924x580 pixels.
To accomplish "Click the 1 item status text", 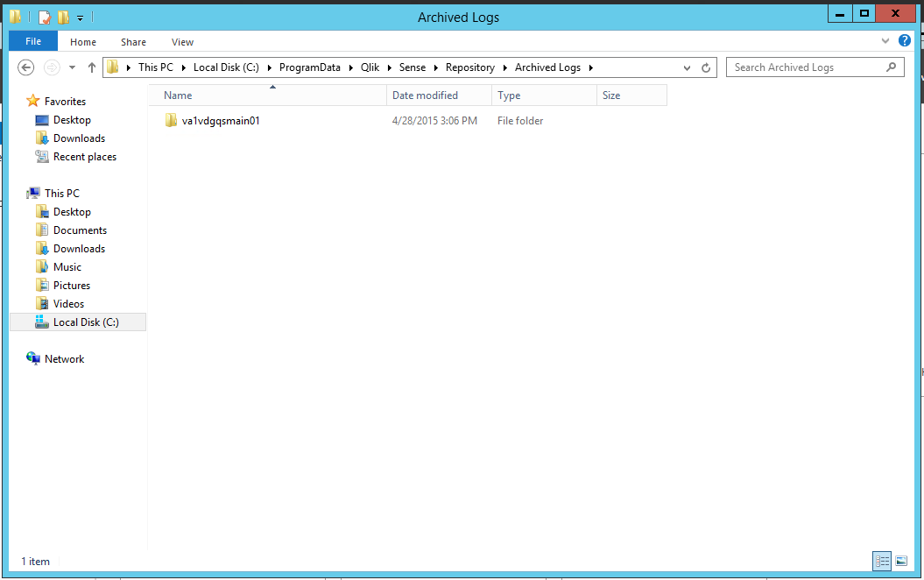I will (x=35, y=562).
